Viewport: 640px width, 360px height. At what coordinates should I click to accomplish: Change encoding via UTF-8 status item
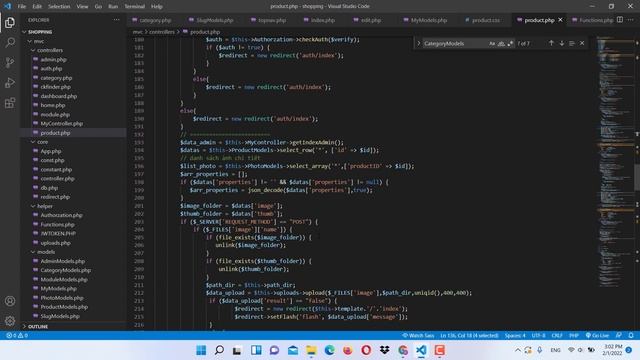pos(538,336)
